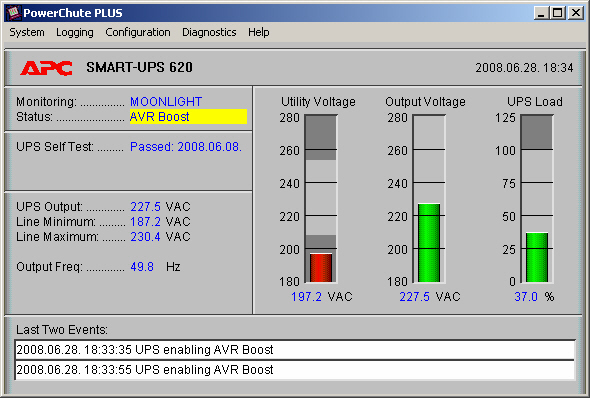
Task: Select the 18:33:55 AVR Boost event row
Action: click(295, 370)
